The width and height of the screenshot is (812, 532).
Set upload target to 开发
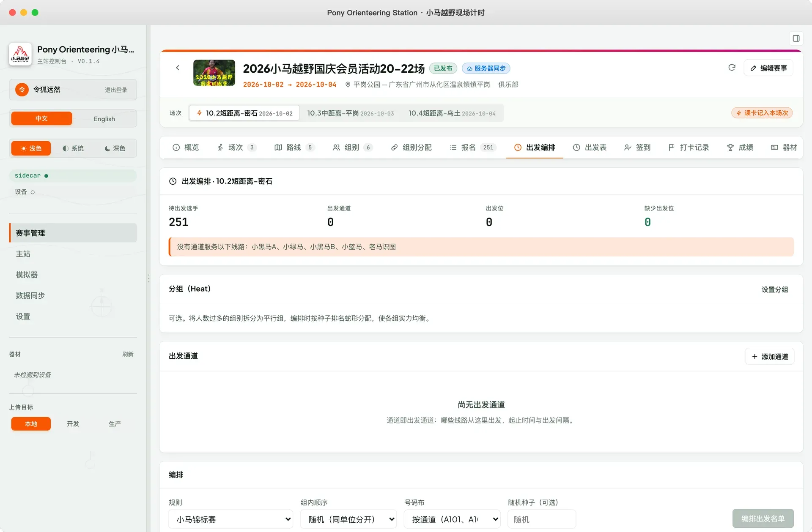tap(73, 424)
